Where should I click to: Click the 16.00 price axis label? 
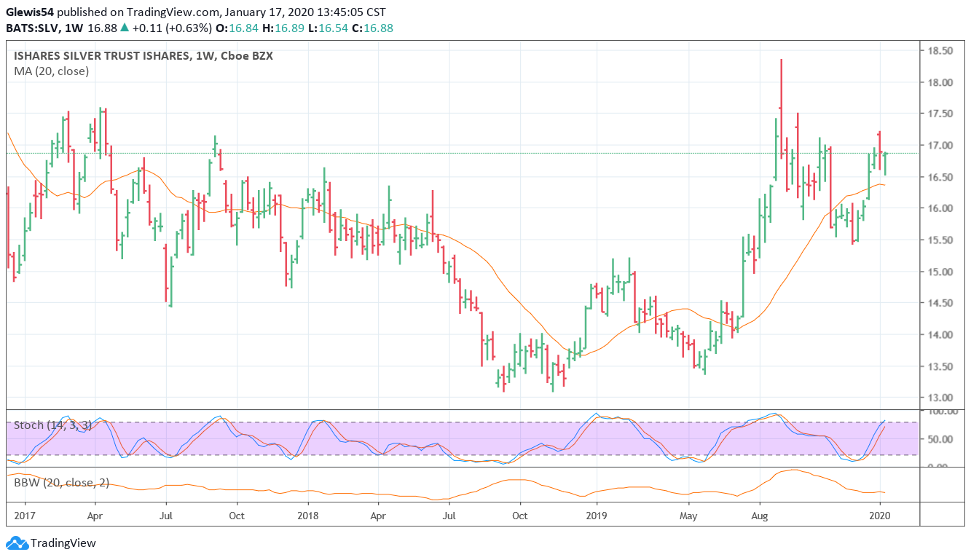(940, 208)
